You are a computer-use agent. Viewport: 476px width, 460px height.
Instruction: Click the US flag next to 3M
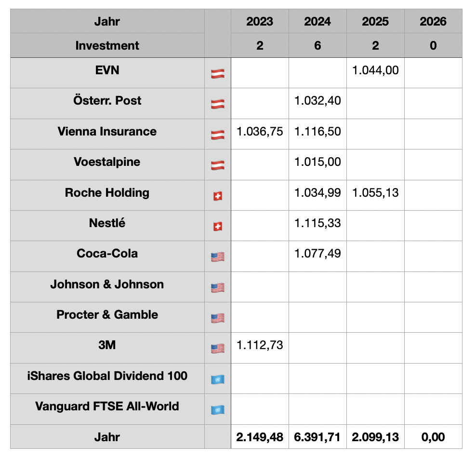point(217,349)
